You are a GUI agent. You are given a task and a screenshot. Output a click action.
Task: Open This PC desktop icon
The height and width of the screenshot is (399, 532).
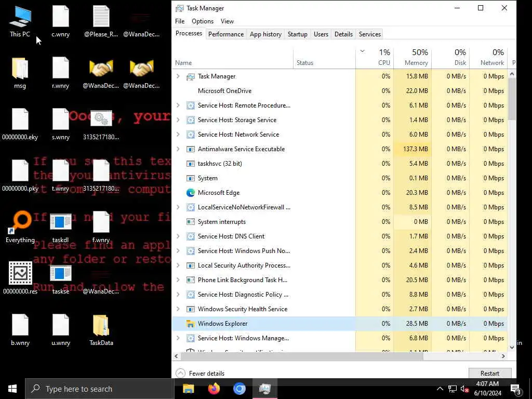tap(20, 21)
